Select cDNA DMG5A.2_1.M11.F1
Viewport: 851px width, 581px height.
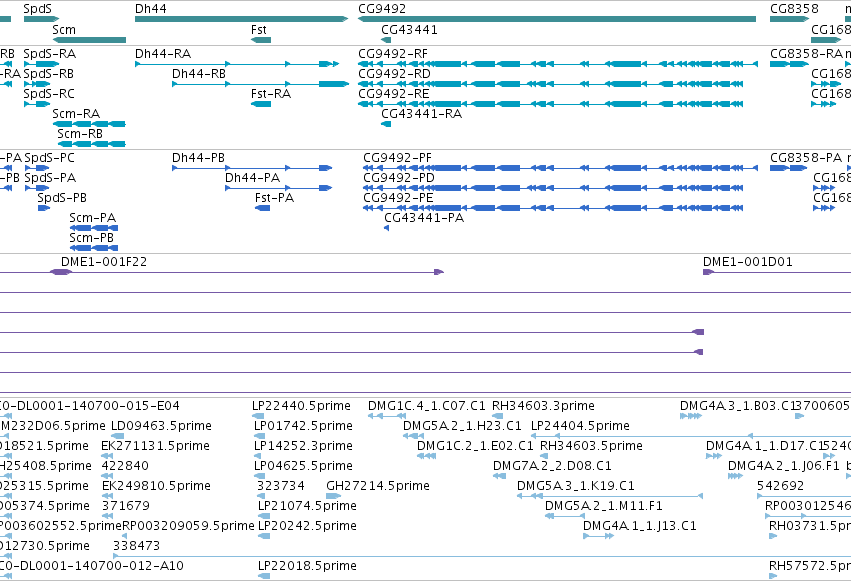(565, 516)
